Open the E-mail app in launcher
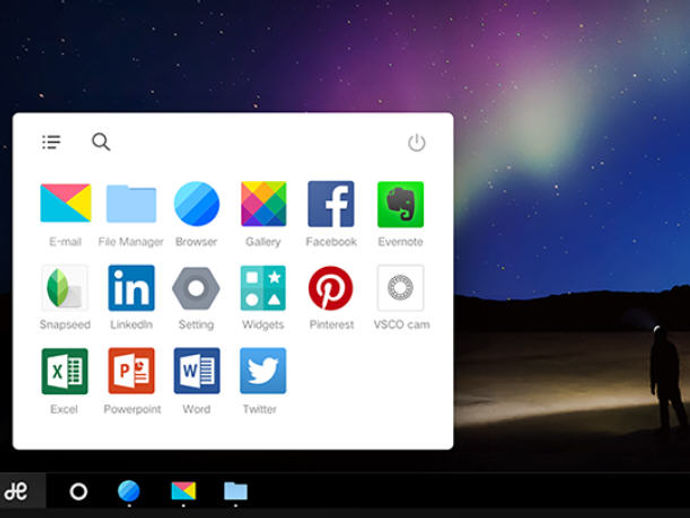Screen dimensions: 690x518 click(66, 203)
